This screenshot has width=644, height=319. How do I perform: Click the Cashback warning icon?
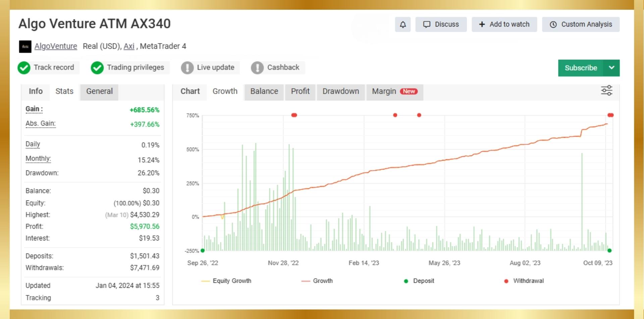(257, 68)
